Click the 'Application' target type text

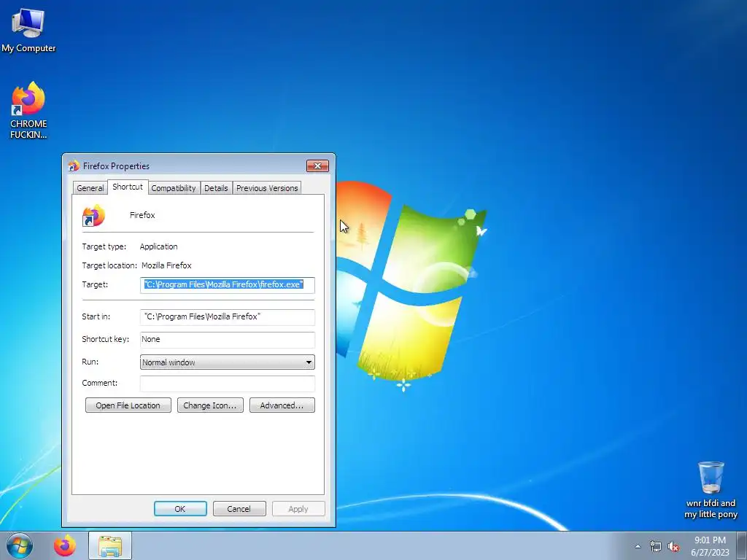(158, 246)
